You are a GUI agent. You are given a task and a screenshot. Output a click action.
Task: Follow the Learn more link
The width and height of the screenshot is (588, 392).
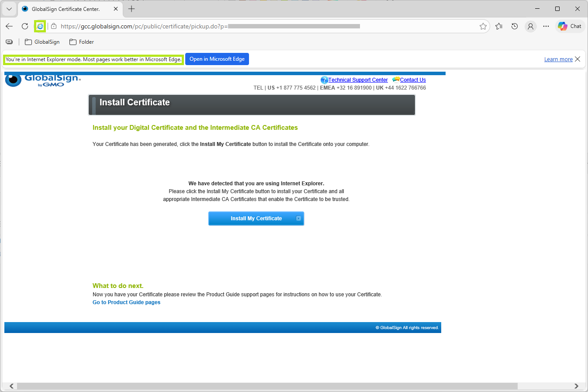pyautogui.click(x=558, y=59)
